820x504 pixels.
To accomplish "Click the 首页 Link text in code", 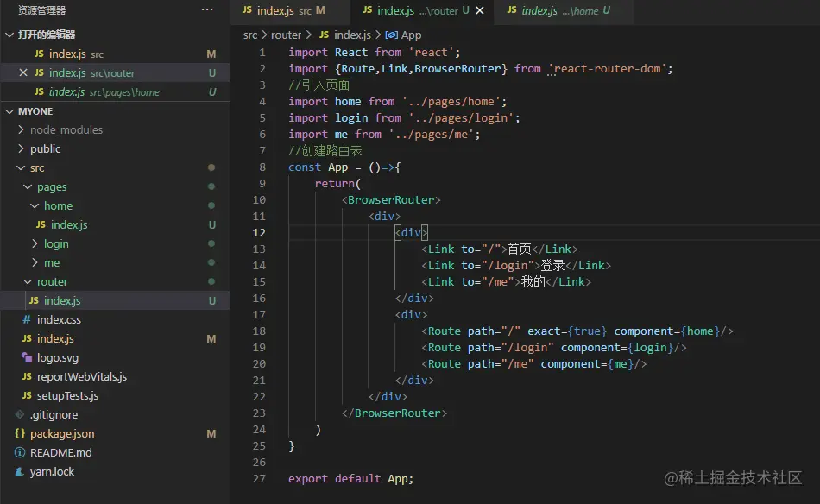I will 520,249.
